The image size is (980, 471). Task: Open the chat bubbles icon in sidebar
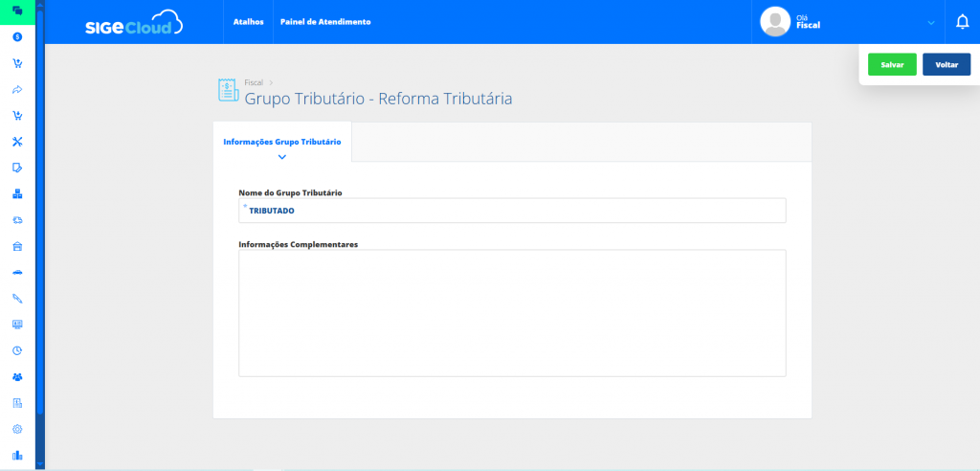(x=17, y=11)
